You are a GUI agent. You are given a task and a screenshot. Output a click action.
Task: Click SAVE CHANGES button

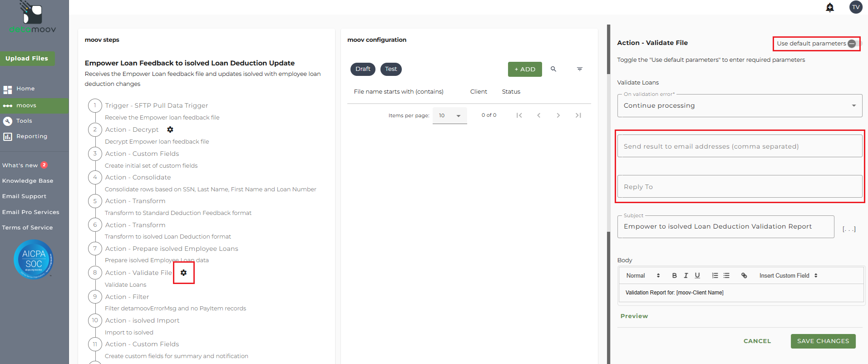[x=823, y=341]
